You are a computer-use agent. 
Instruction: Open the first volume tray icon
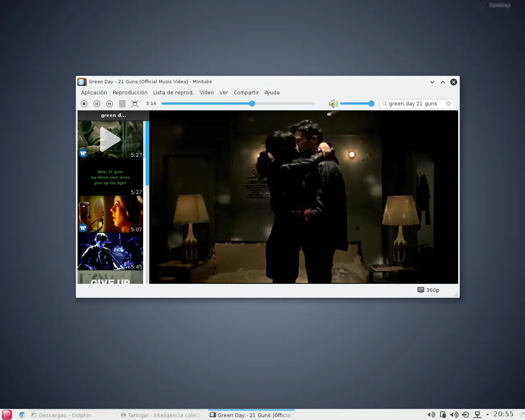click(x=431, y=415)
